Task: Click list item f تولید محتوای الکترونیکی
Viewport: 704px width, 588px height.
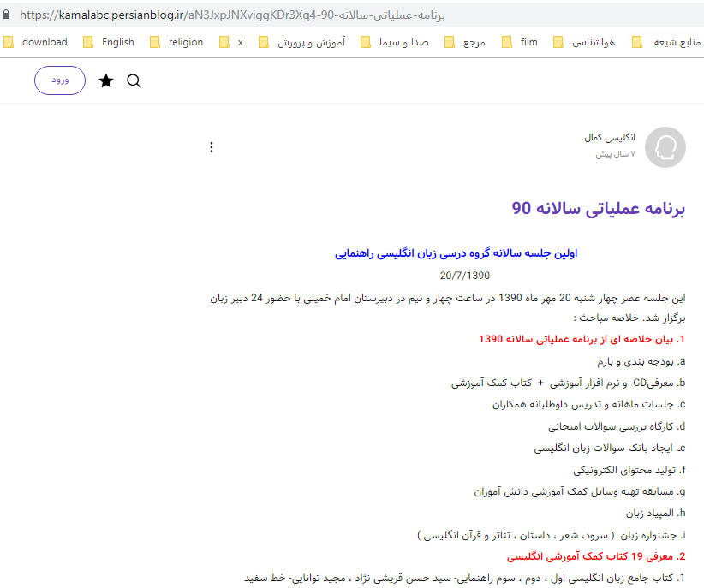Action: click(629, 470)
